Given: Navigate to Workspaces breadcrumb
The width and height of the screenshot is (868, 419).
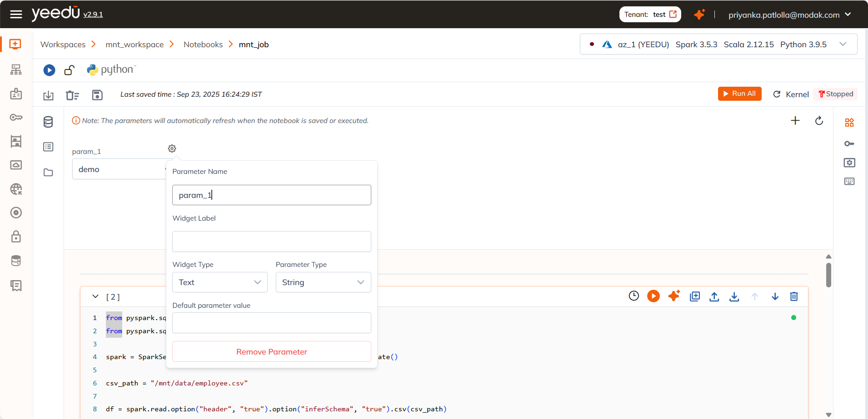Looking at the screenshot, I should point(63,44).
